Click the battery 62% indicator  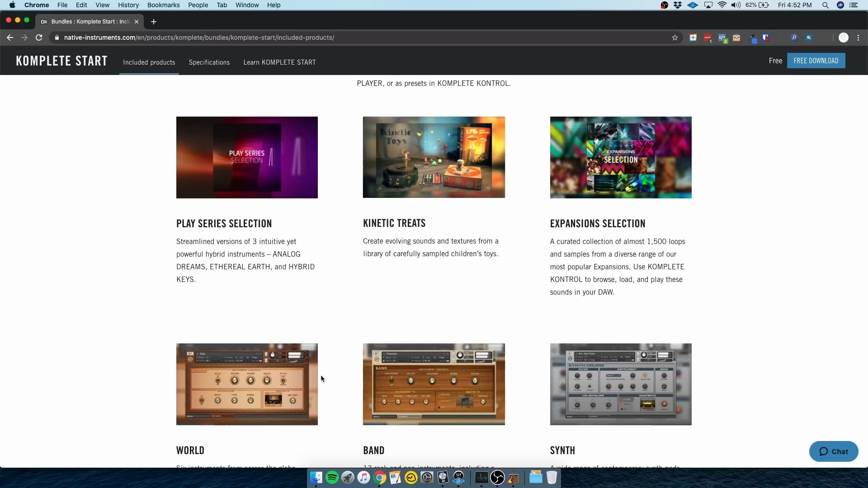(x=757, y=5)
